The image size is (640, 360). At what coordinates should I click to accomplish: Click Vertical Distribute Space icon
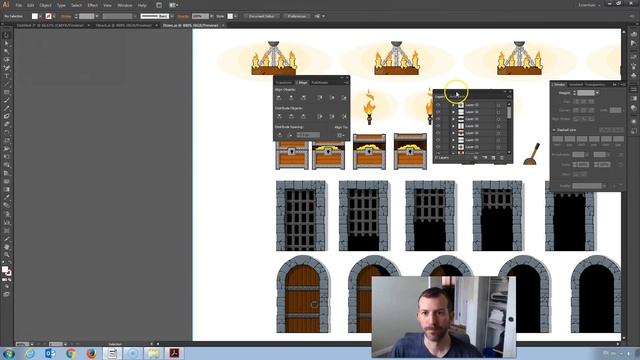click(280, 135)
